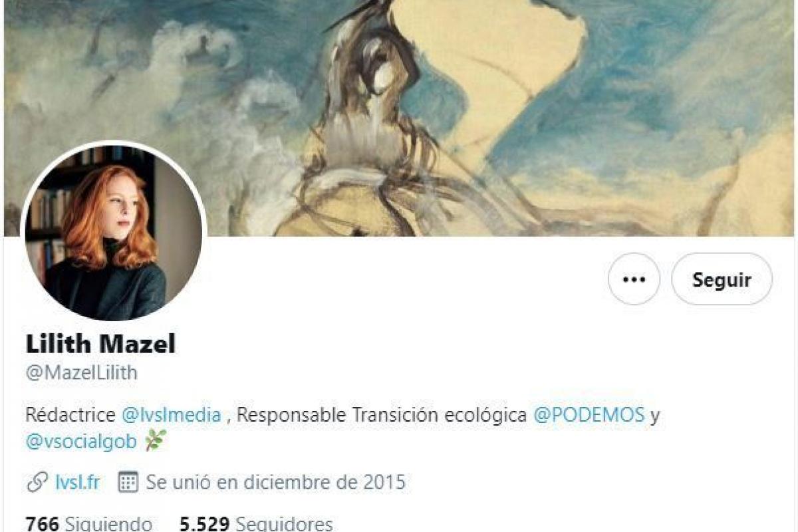The height and width of the screenshot is (532, 798).
Task: Click the word 'y' after @PODEMOS
Action: [x=655, y=416]
